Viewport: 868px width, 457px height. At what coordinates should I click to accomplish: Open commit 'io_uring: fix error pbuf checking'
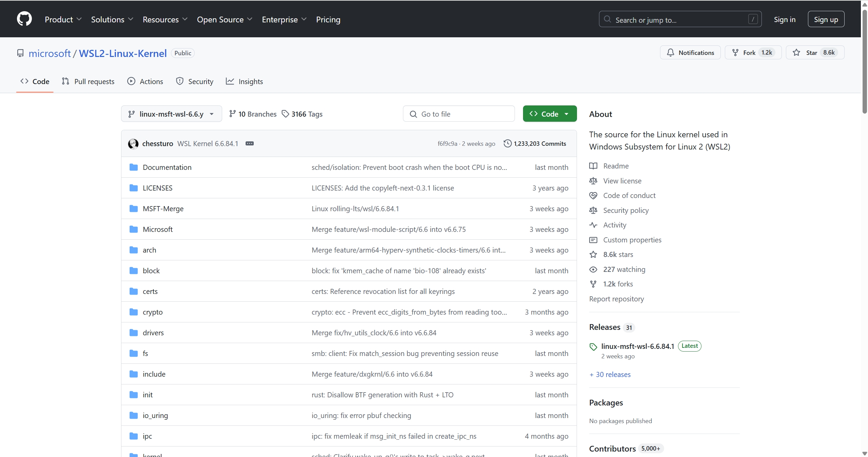point(361,415)
